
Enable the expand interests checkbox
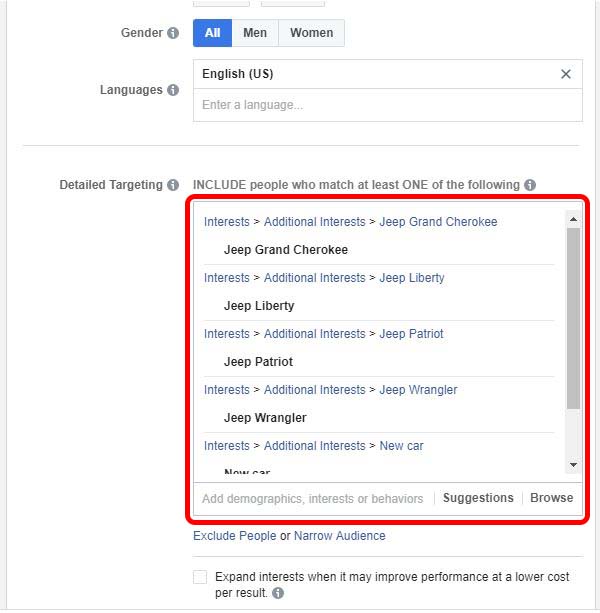click(200, 578)
